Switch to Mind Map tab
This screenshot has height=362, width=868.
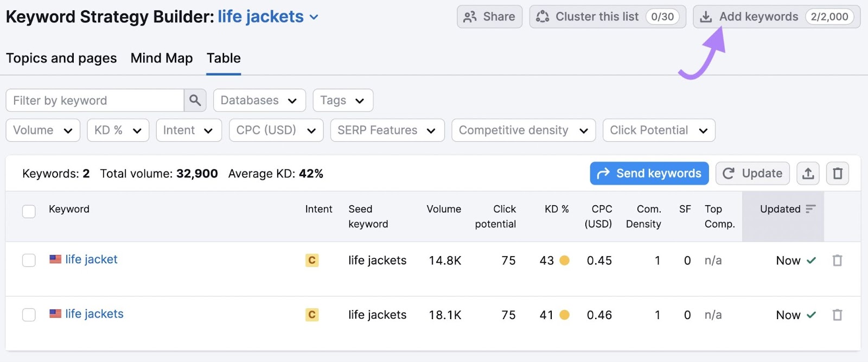coord(162,58)
